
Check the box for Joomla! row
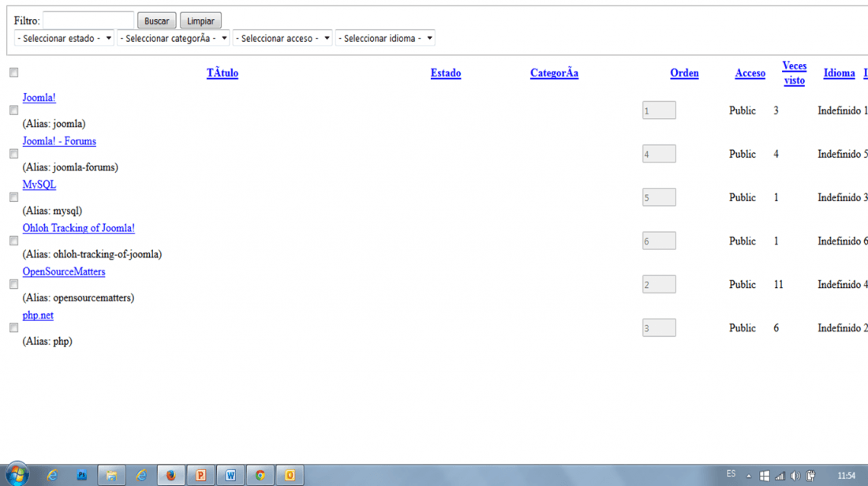coord(14,110)
